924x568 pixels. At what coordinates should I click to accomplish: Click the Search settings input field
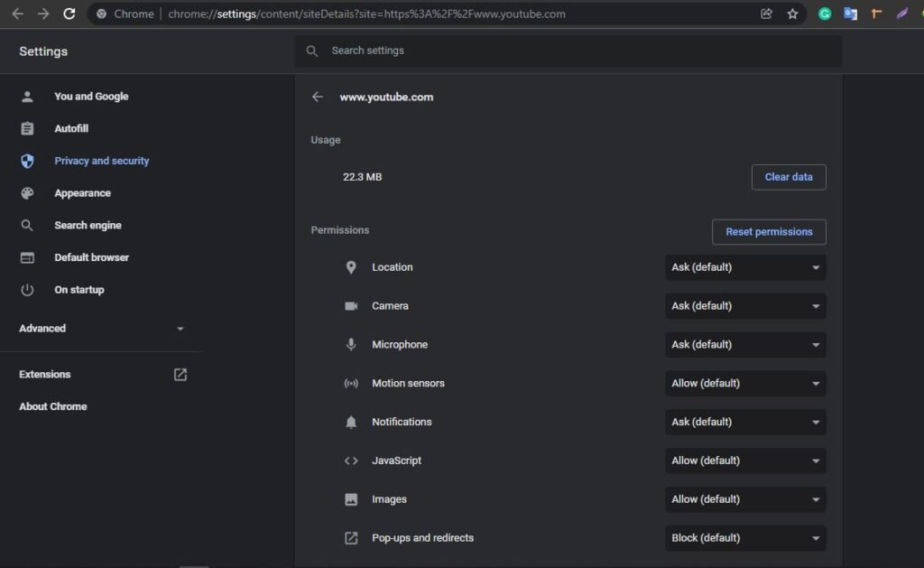568,51
